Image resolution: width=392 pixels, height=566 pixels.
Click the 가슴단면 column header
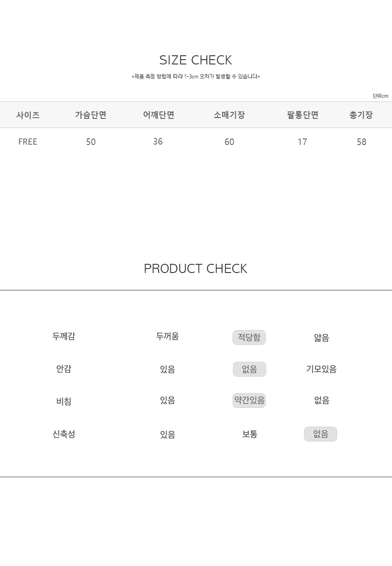tap(91, 115)
